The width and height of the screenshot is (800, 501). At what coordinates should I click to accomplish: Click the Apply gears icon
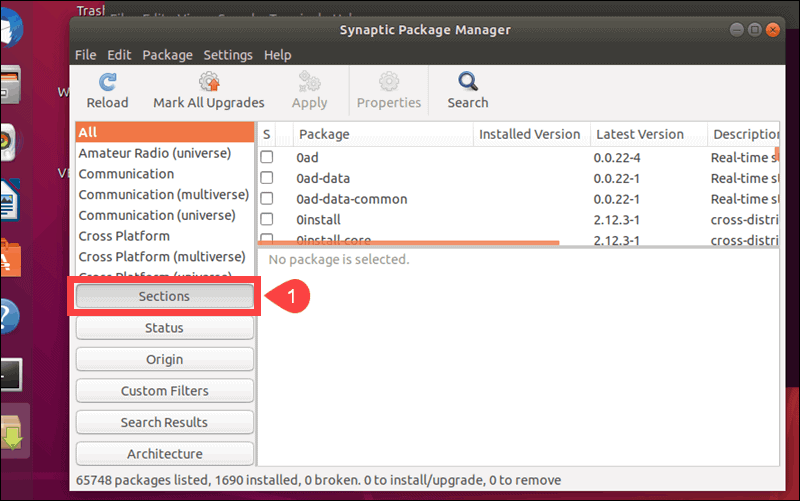coord(309,82)
